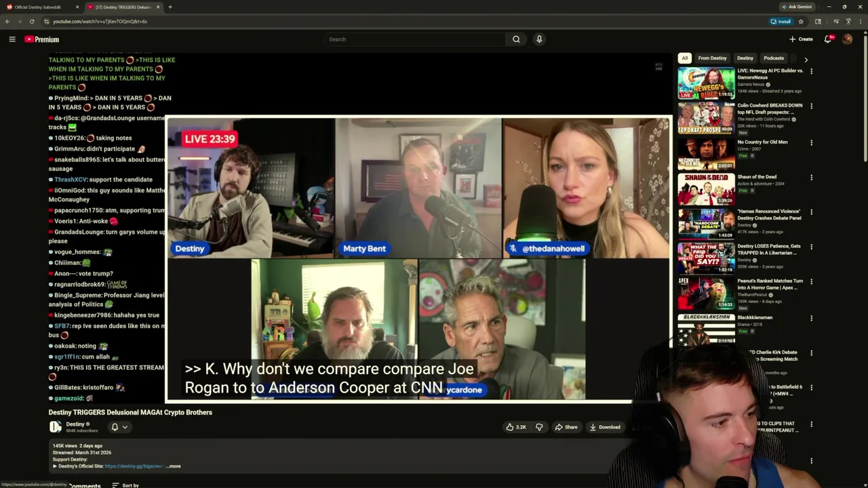Screen dimensions: 868x488
Task: Focus the YouTube search field
Action: [x=415, y=39]
